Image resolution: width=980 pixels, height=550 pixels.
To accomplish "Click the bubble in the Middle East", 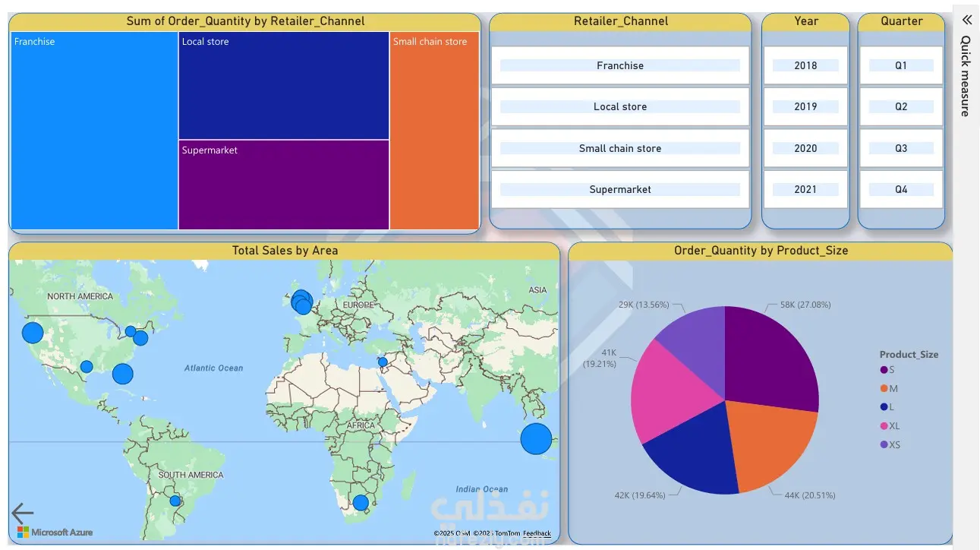I will [383, 362].
